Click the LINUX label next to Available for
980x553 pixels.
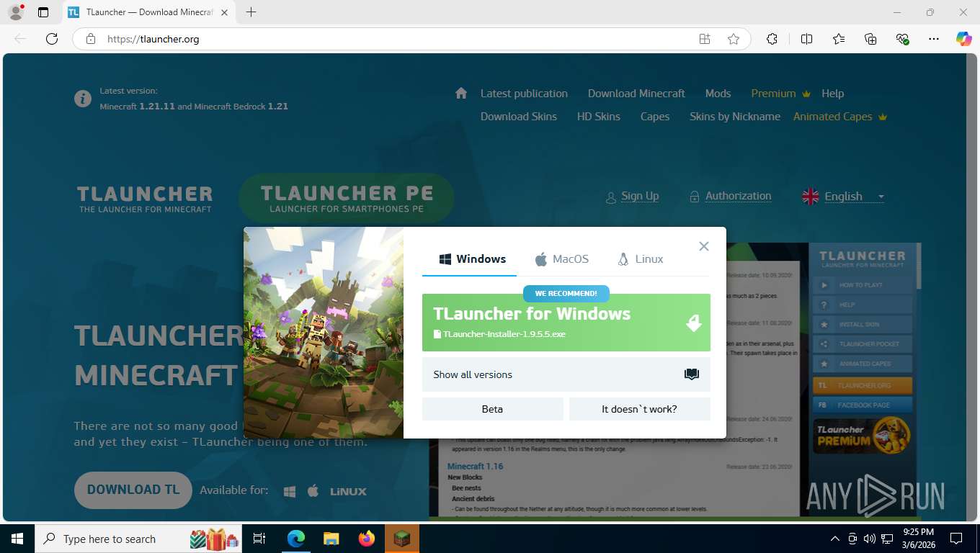point(348,492)
